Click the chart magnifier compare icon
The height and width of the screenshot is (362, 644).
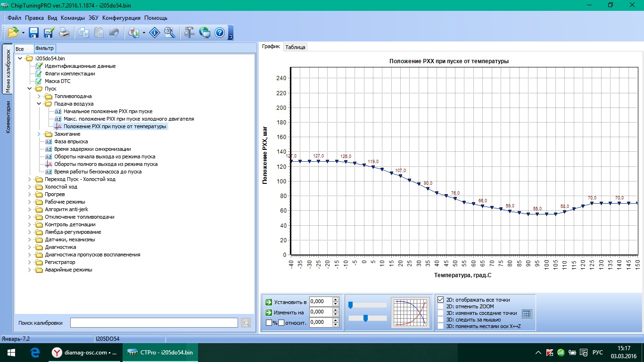(134, 33)
